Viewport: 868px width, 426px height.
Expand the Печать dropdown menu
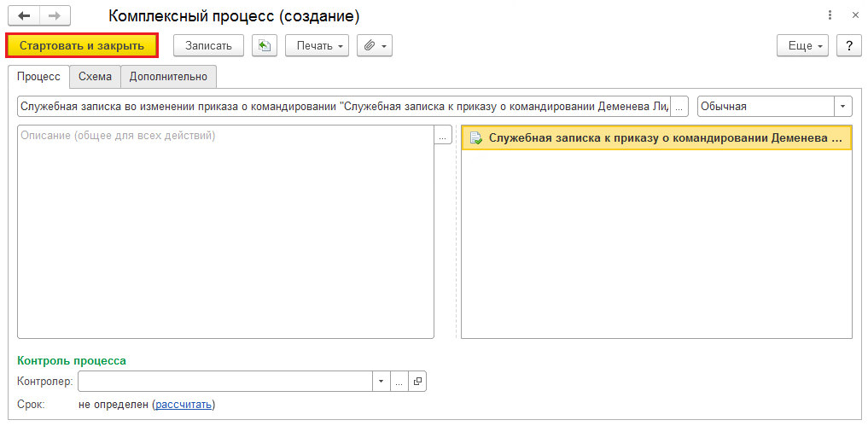click(317, 45)
